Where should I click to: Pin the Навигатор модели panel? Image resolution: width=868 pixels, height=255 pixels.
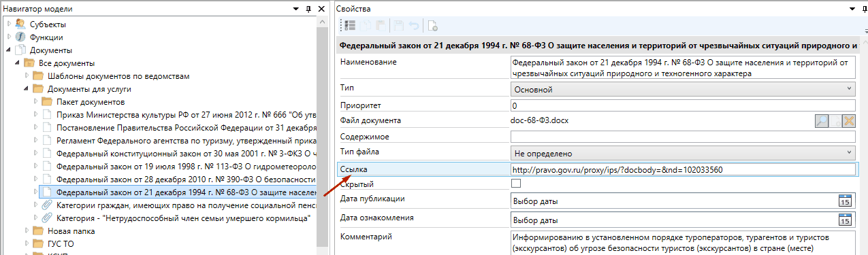click(308, 9)
